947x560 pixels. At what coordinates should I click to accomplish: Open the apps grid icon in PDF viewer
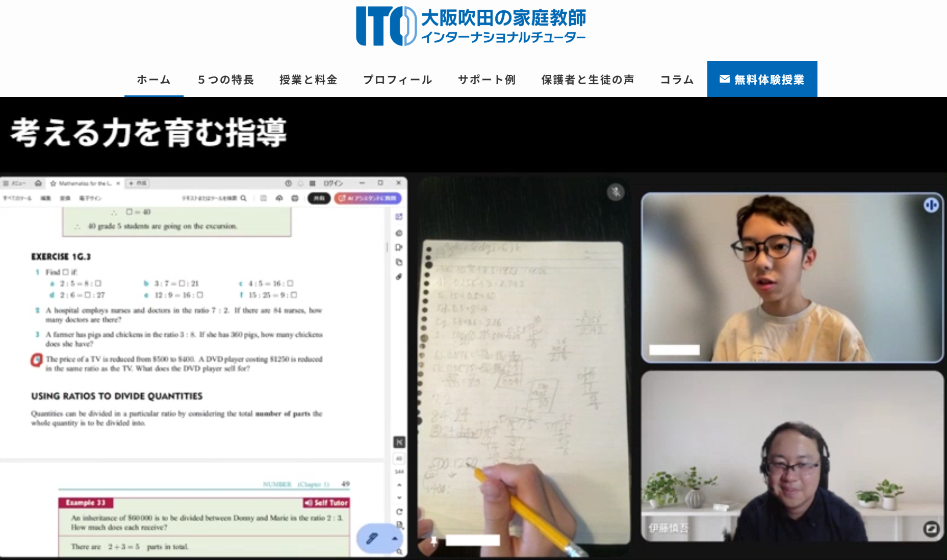coord(312,183)
